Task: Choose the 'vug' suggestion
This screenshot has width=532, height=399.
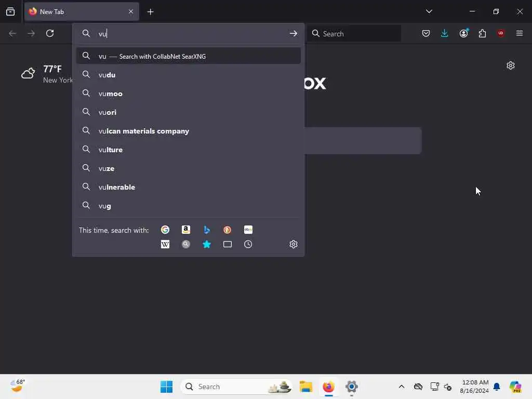Action: point(188,206)
